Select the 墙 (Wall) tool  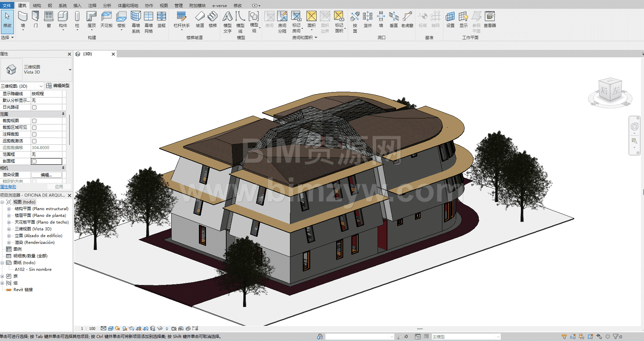point(23,21)
